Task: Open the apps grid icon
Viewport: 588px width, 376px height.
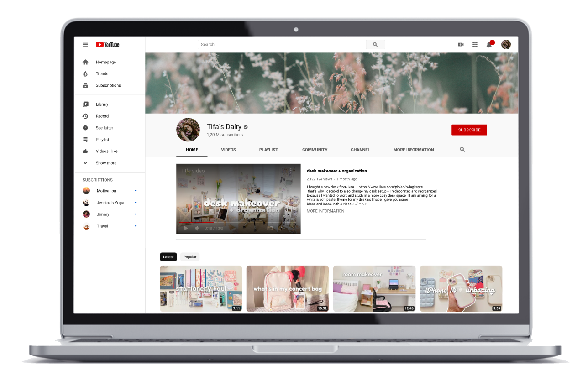Action: [475, 45]
